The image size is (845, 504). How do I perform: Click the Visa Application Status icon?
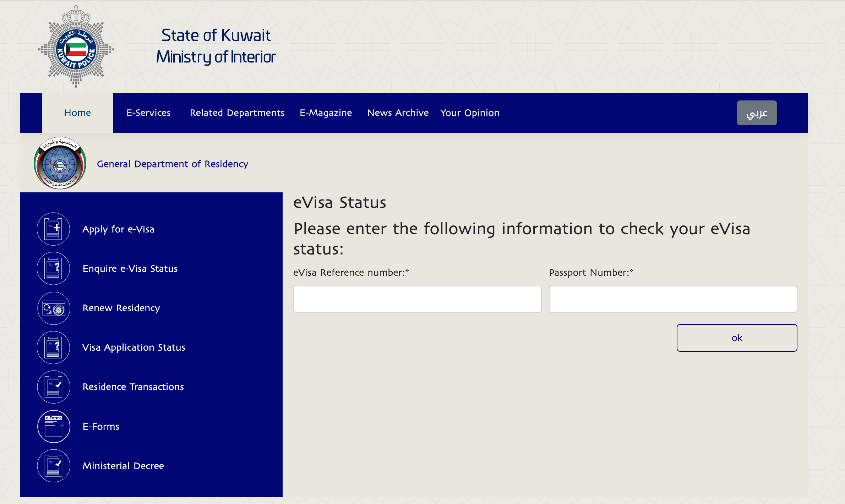click(55, 347)
